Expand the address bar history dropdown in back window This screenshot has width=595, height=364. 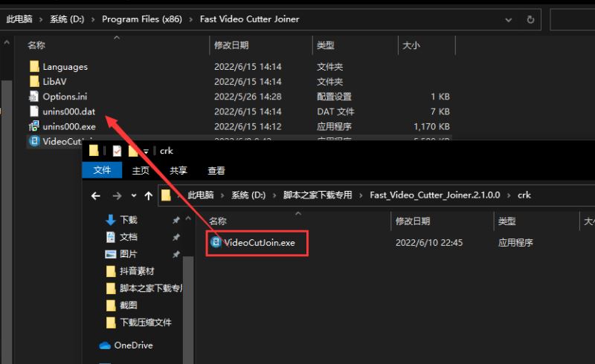coord(509,20)
